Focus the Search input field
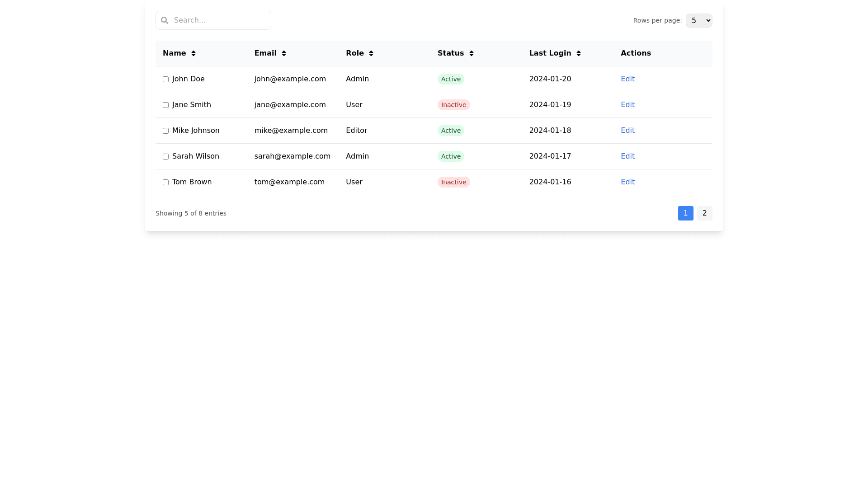 219,20
